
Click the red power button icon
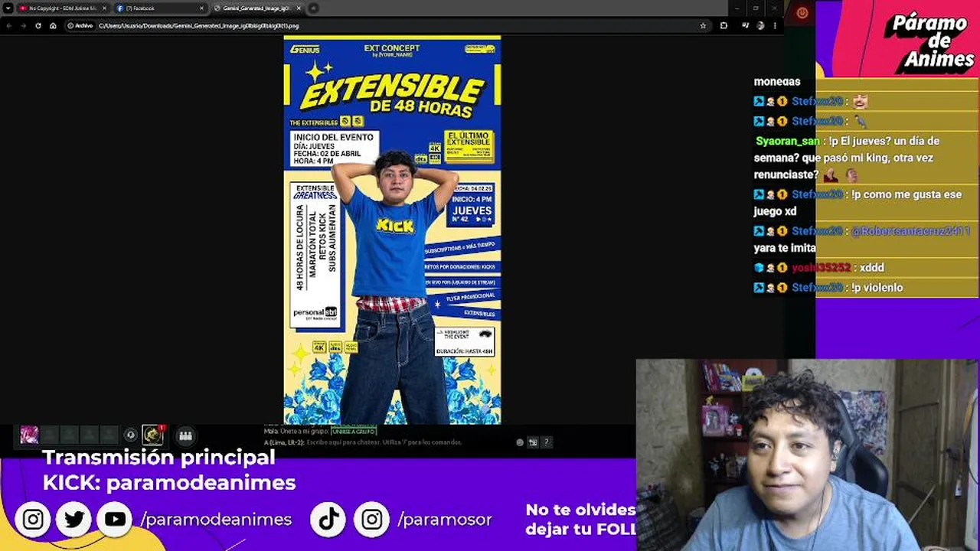[x=802, y=12]
